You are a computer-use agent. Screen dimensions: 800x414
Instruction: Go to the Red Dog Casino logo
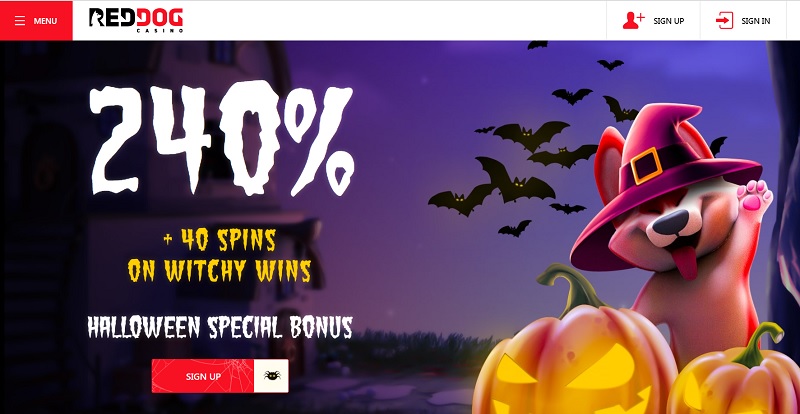pyautogui.click(x=136, y=20)
